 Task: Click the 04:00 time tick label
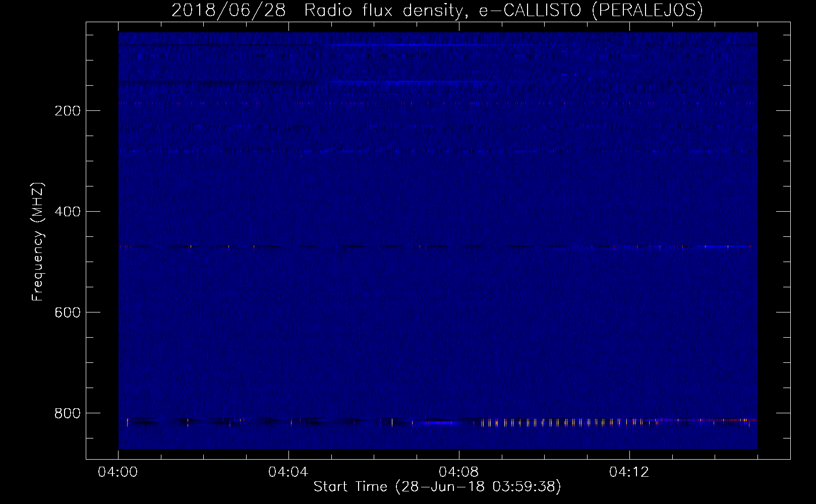pyautogui.click(x=118, y=472)
